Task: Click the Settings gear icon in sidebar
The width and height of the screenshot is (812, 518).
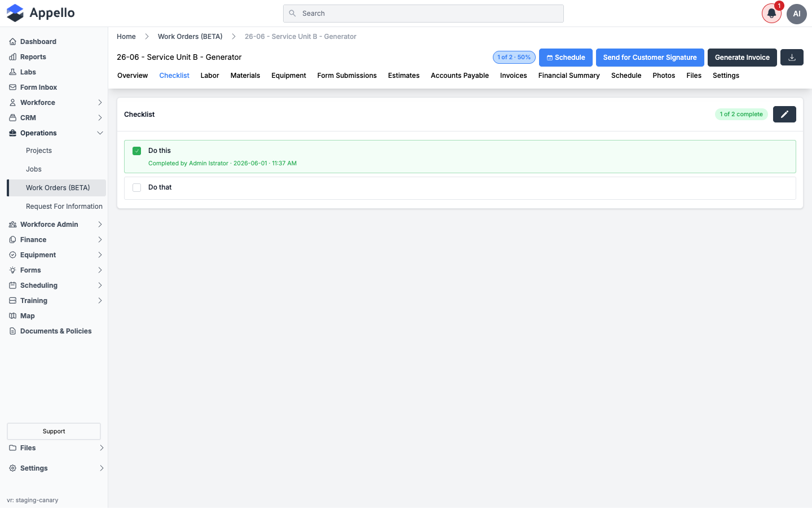Action: click(12, 468)
